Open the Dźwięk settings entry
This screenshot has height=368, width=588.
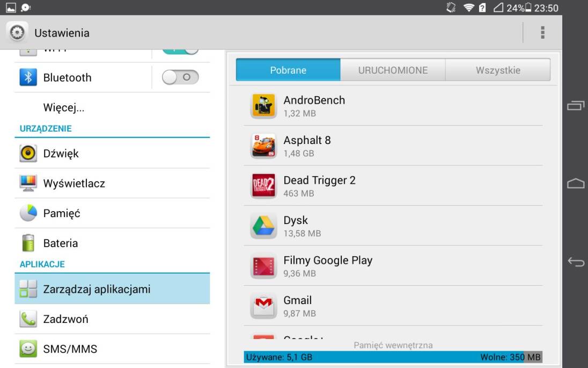tap(112, 153)
